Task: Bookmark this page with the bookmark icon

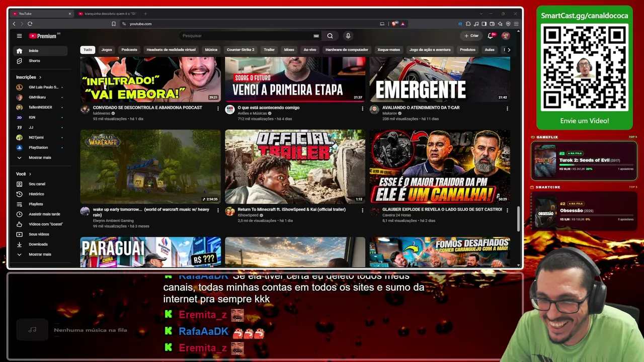Action: coord(114,24)
